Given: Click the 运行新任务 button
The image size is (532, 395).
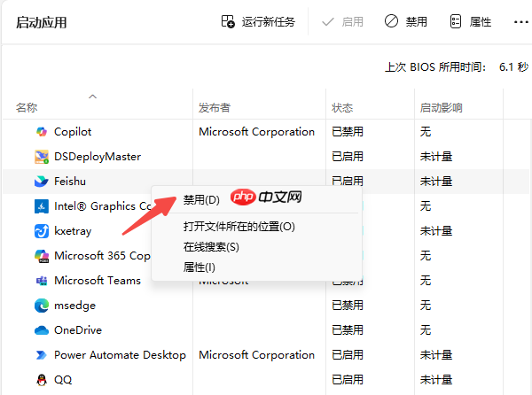Looking at the screenshot, I should (258, 21).
